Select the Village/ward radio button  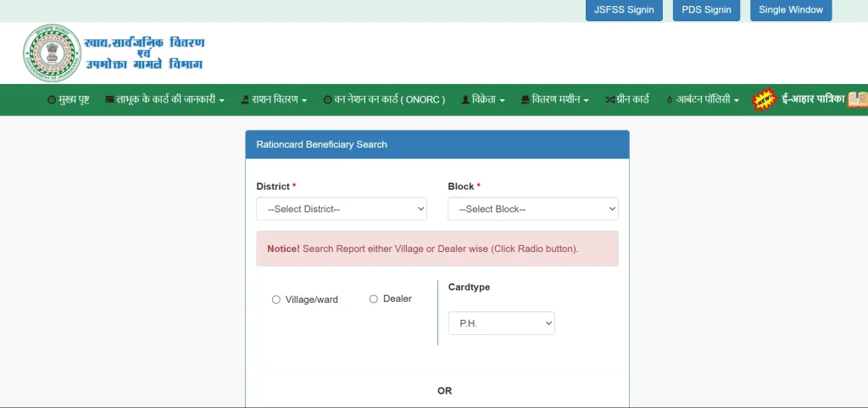coord(276,299)
